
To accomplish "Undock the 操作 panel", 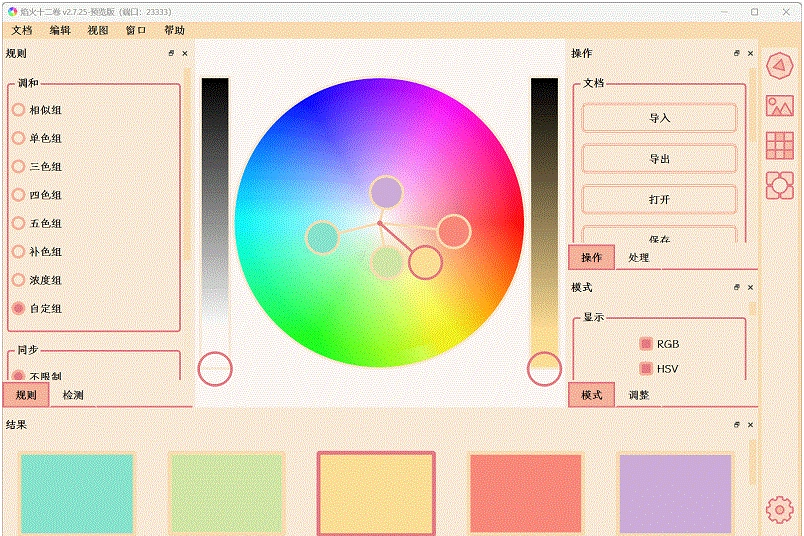I will [737, 53].
